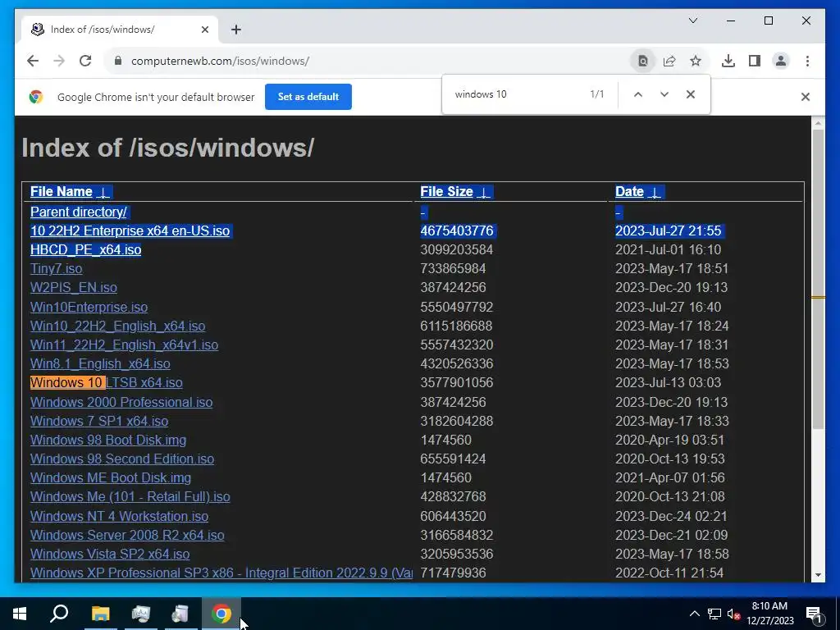The width and height of the screenshot is (840, 630).
Task: Click Windows Server 2008 R2 x64.iso
Action: (x=127, y=535)
